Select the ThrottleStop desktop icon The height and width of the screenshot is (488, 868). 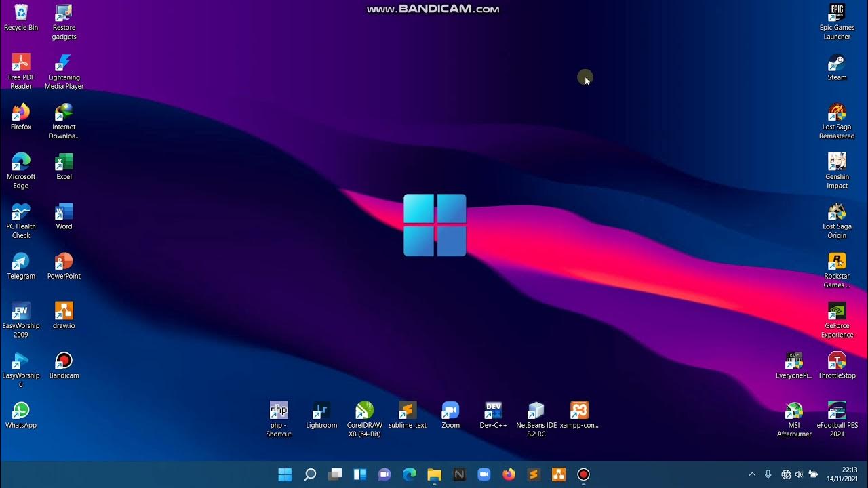(837, 365)
